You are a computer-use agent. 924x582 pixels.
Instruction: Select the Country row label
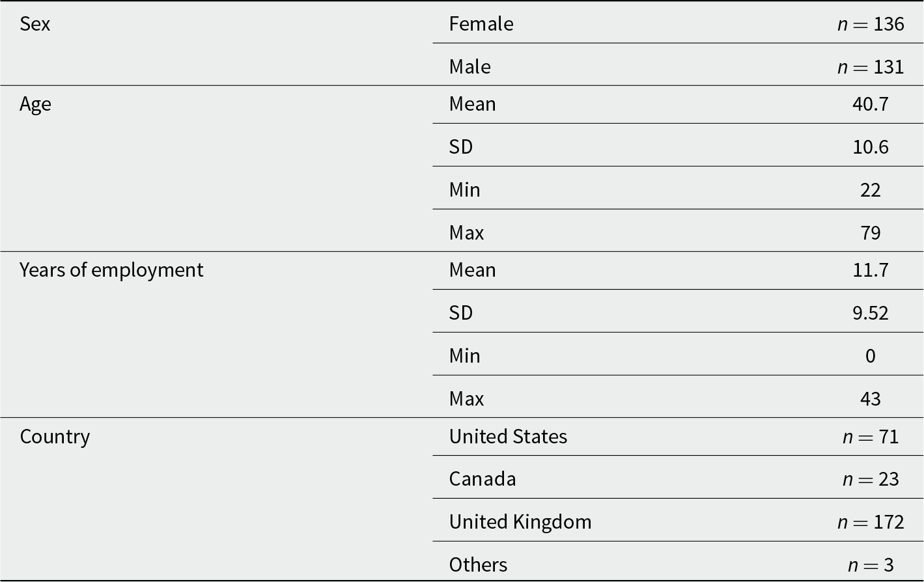[55, 437]
